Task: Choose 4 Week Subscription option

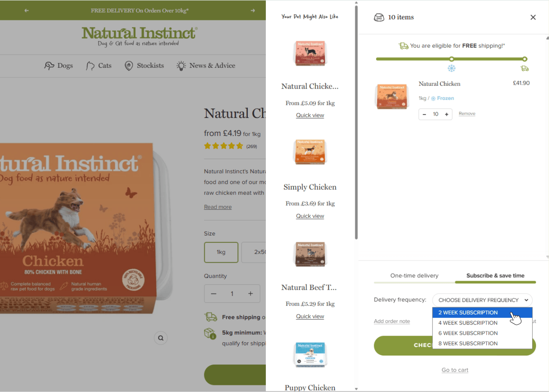Action: 468,323
